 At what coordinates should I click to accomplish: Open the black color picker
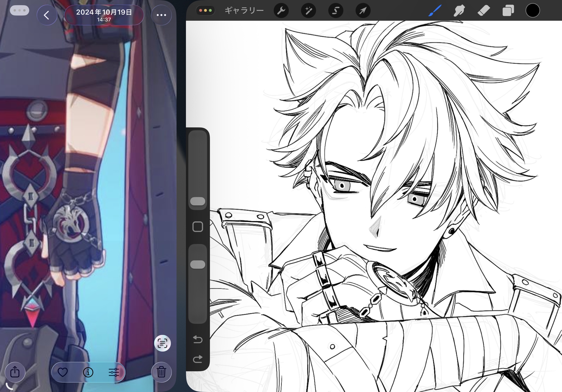pyautogui.click(x=532, y=11)
